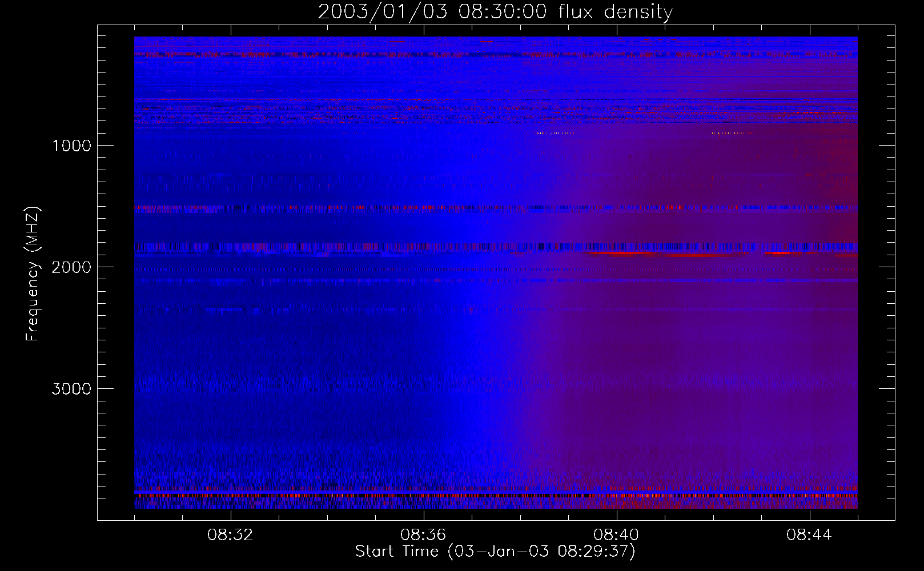
Task: Click the 08:44 time tick label
Action: click(809, 535)
